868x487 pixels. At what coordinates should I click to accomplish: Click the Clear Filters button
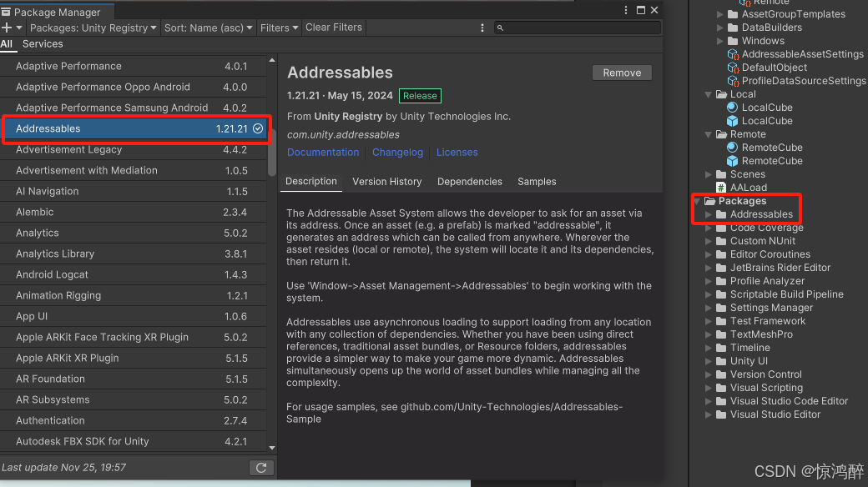click(334, 28)
